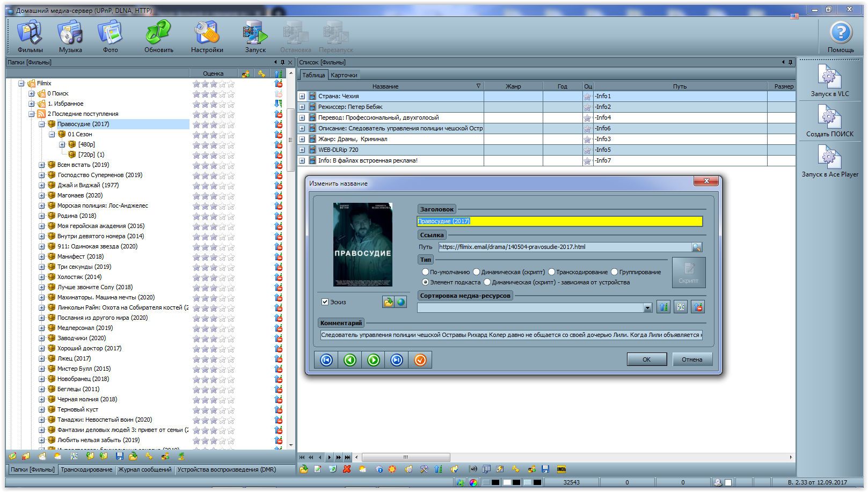The height and width of the screenshot is (492, 868).
Task: Open the Журнал сообщений tab
Action: point(145,469)
